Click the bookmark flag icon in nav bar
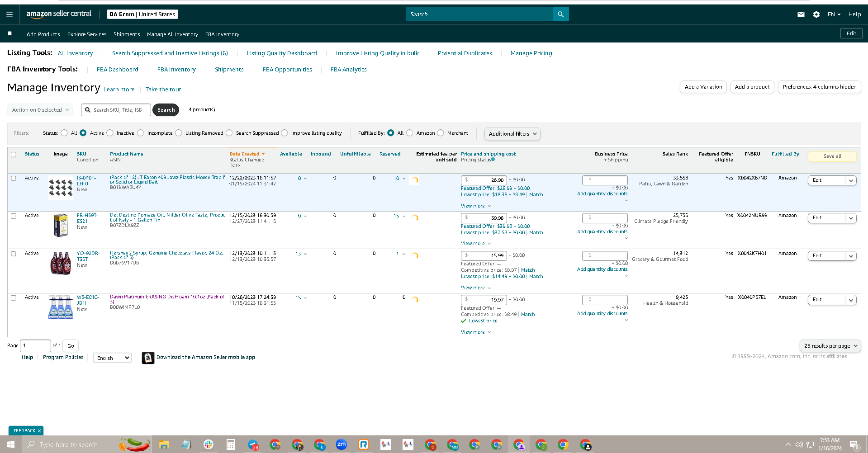The image size is (868, 453). (9, 33)
